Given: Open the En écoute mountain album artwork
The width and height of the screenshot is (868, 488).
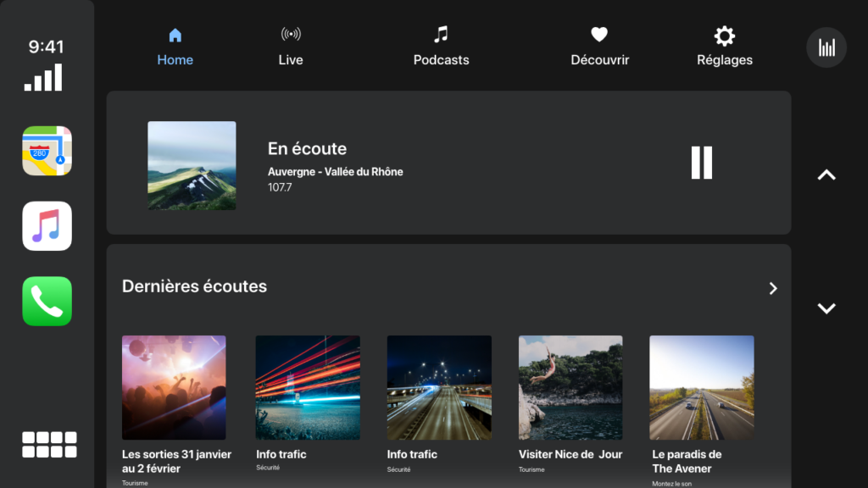Looking at the screenshot, I should pos(192,165).
